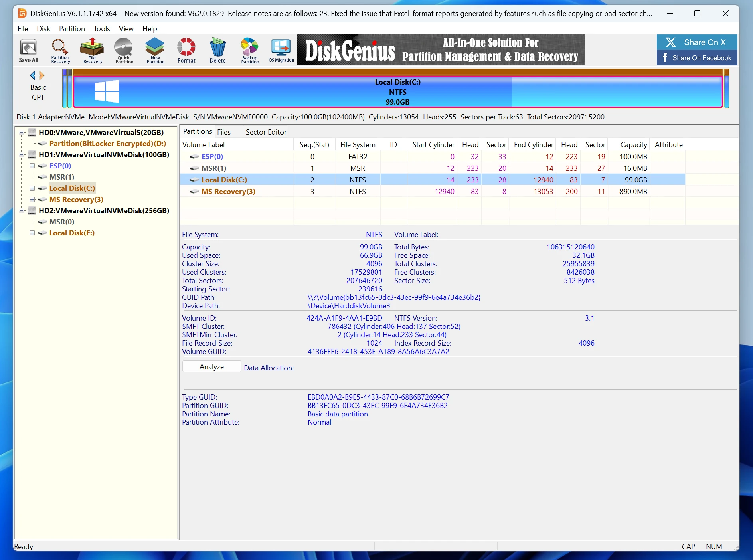Open the Disk menu
This screenshot has width=753, height=560.
click(x=43, y=28)
